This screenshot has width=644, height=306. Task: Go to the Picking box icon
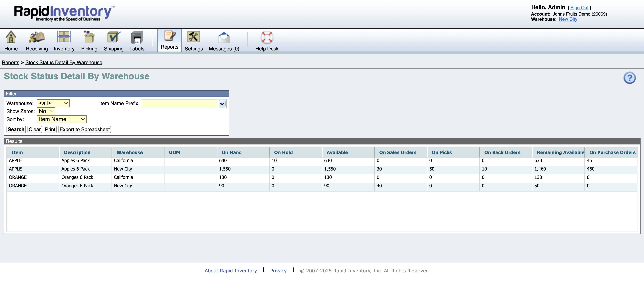coord(89,37)
